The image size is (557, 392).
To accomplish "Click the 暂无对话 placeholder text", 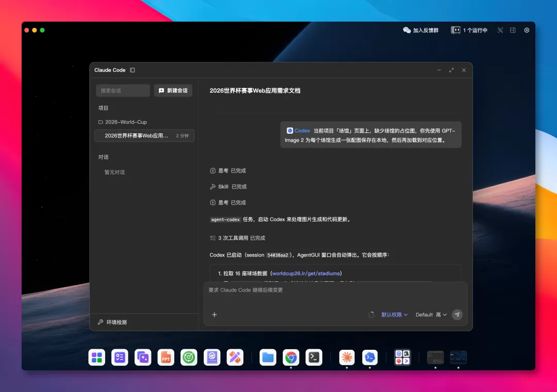I will tap(114, 173).
